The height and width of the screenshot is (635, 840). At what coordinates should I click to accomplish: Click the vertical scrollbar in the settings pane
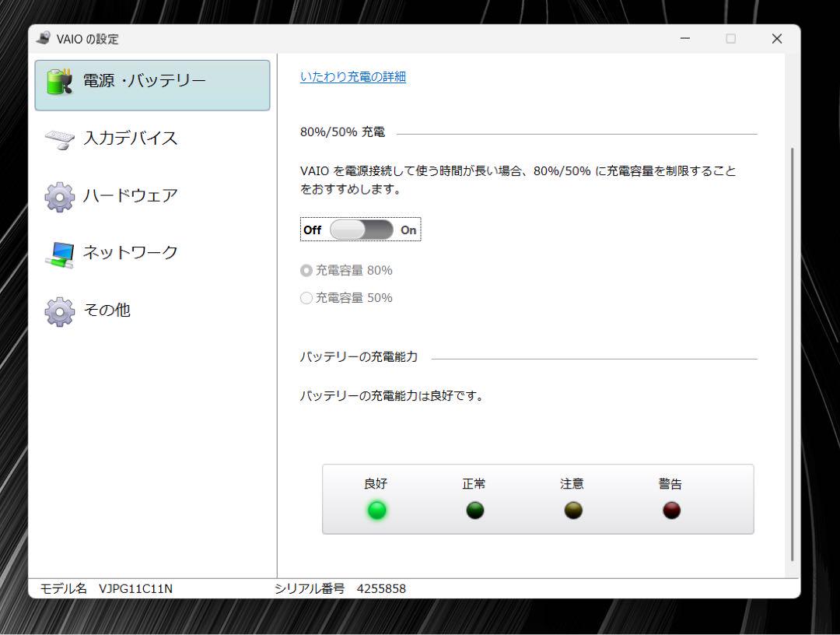tap(793, 353)
